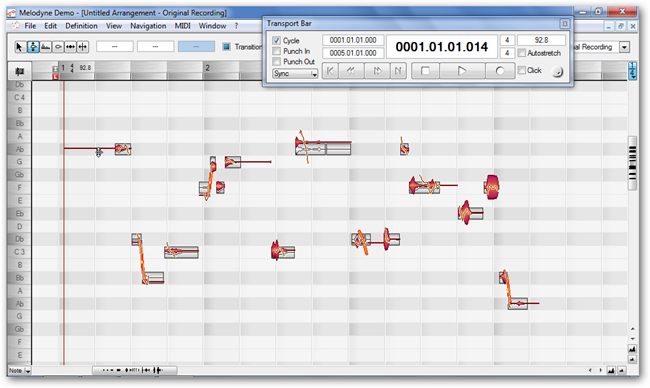Start recording with the circle button
Screen dimensions: 650x388
click(500, 71)
